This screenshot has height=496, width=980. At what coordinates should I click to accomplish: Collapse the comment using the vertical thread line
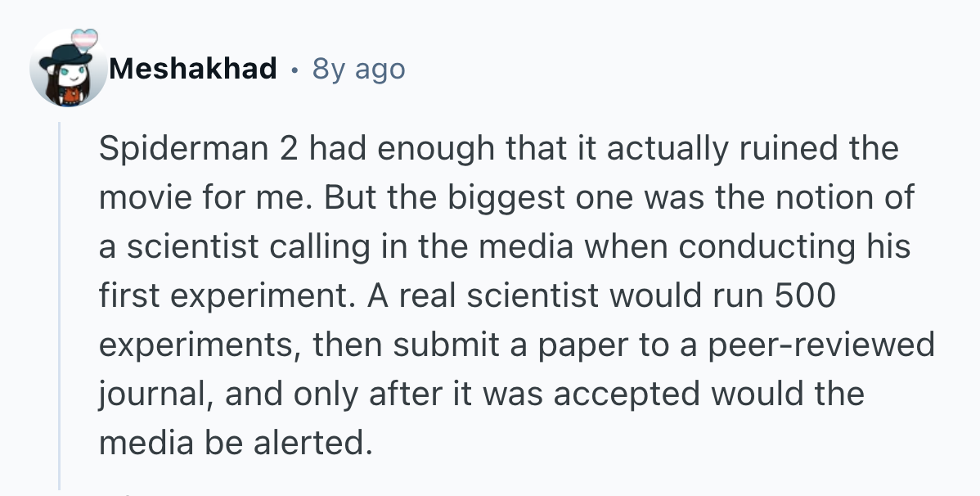pos(60,304)
